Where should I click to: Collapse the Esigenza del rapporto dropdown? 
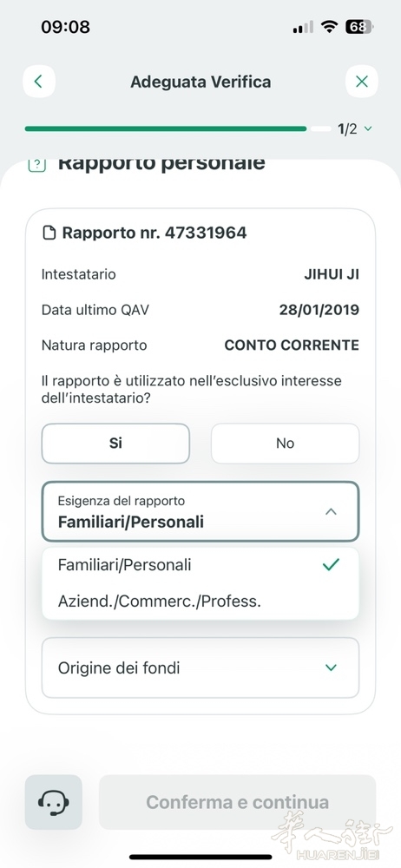click(x=331, y=511)
